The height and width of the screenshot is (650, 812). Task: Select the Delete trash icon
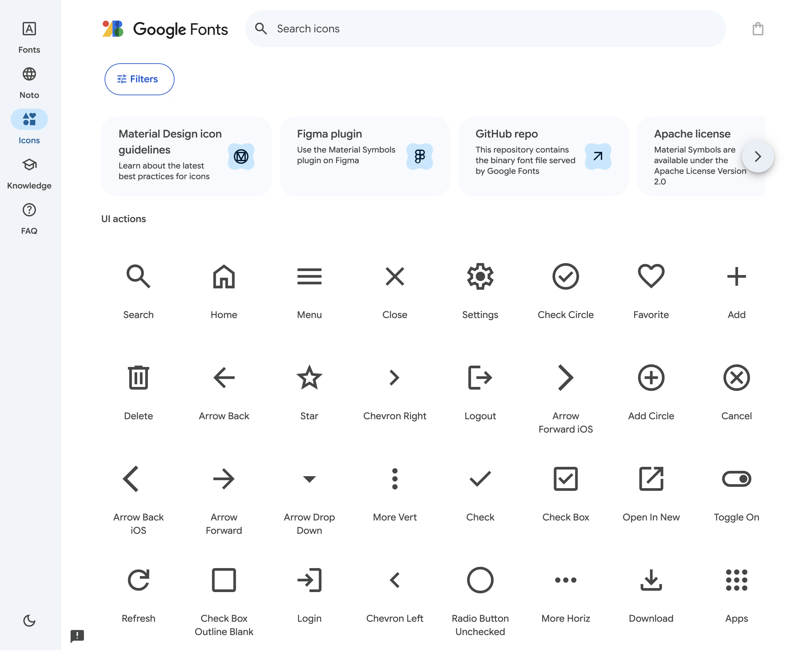pyautogui.click(x=138, y=377)
